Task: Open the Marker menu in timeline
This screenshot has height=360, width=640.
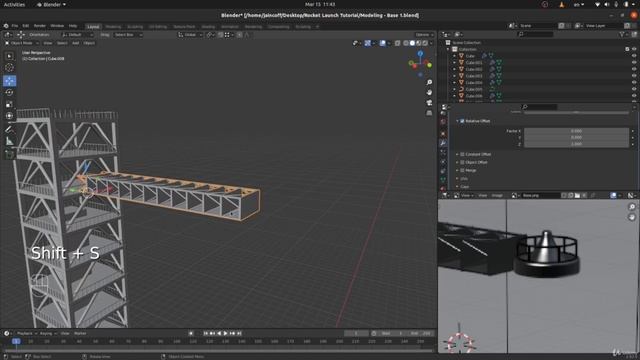Action: point(80,333)
